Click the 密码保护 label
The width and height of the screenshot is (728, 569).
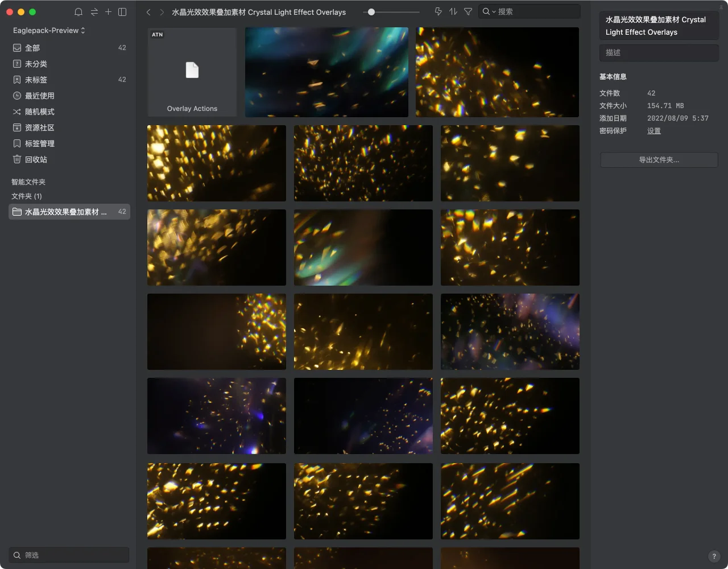[613, 131]
